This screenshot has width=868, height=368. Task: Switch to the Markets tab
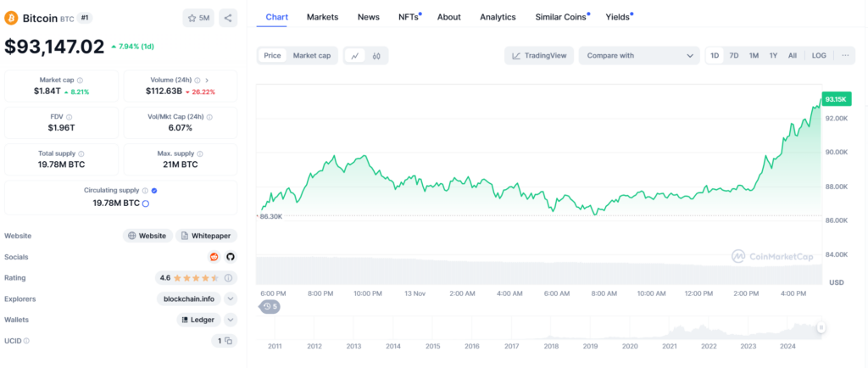(x=323, y=17)
